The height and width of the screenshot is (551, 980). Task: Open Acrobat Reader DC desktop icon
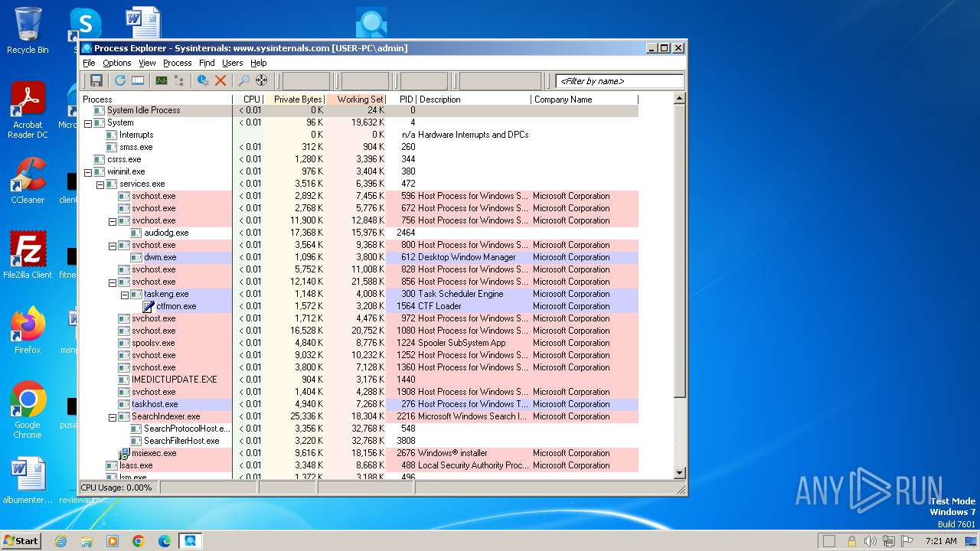[28, 111]
